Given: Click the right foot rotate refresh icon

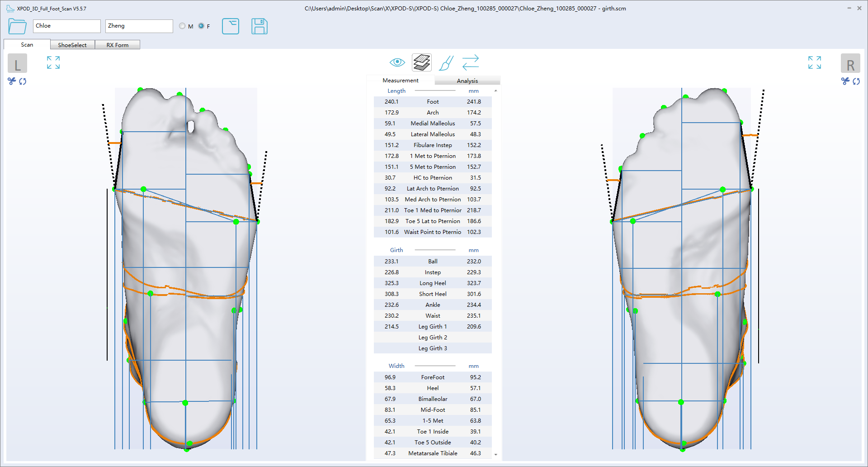Looking at the screenshot, I should (856, 81).
